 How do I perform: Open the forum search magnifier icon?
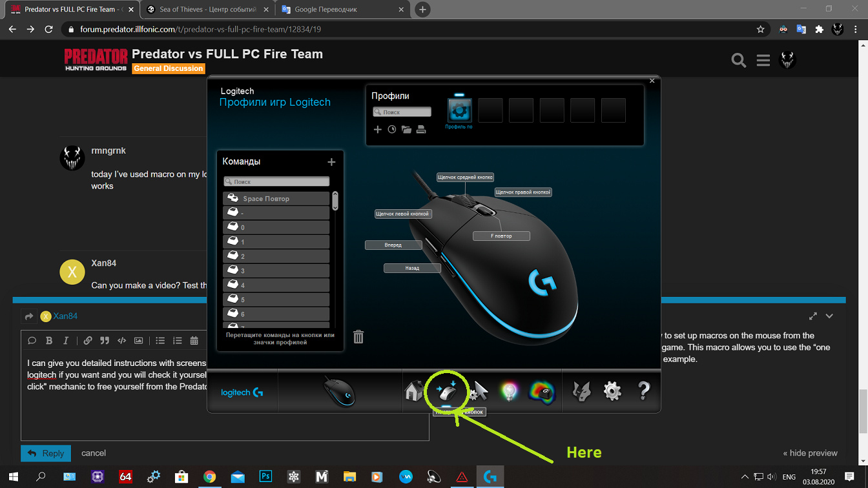[738, 61]
